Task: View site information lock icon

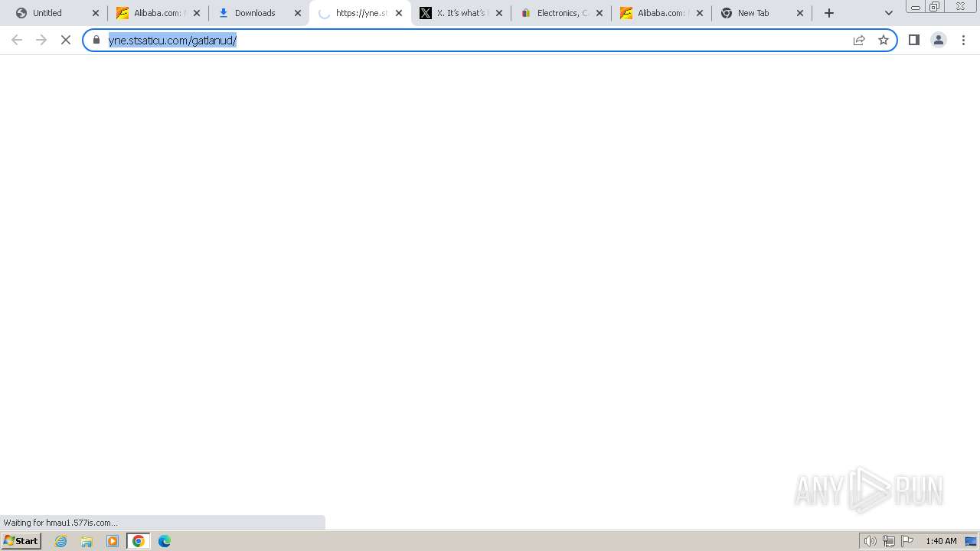Action: (96, 40)
